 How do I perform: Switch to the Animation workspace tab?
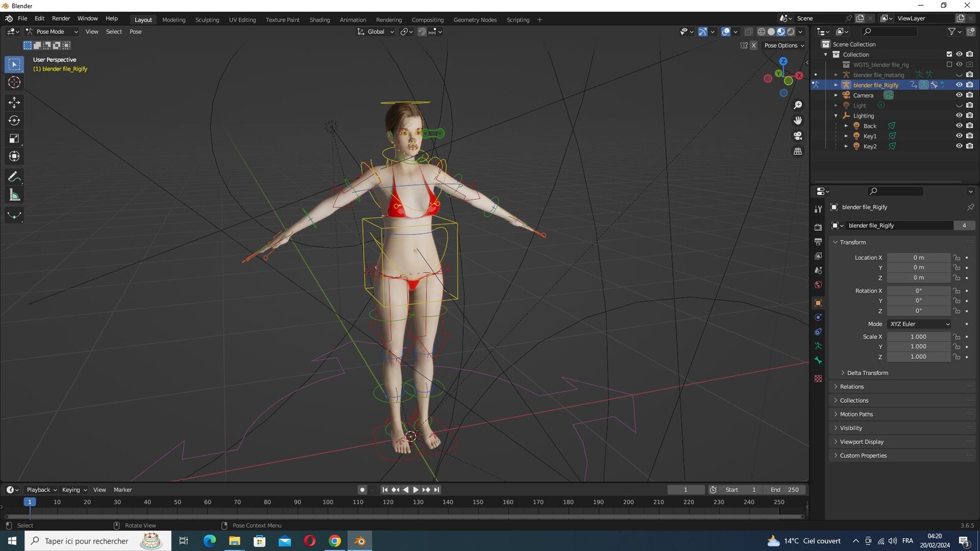[353, 20]
